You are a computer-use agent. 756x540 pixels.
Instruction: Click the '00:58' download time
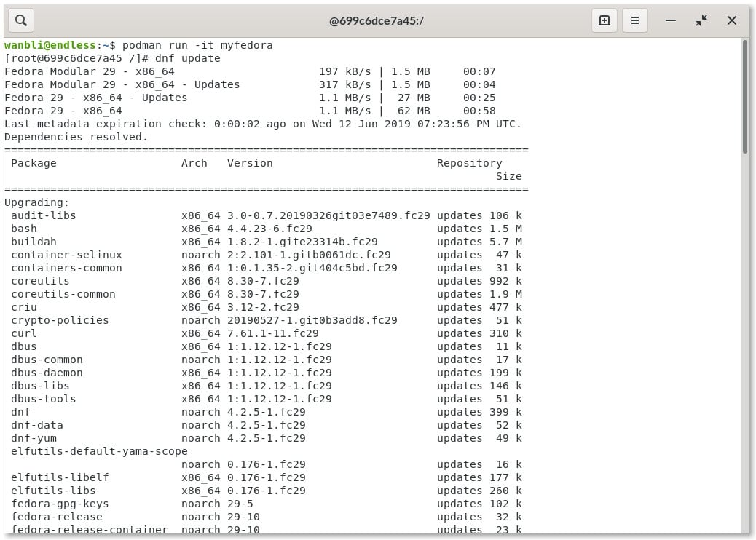479,111
